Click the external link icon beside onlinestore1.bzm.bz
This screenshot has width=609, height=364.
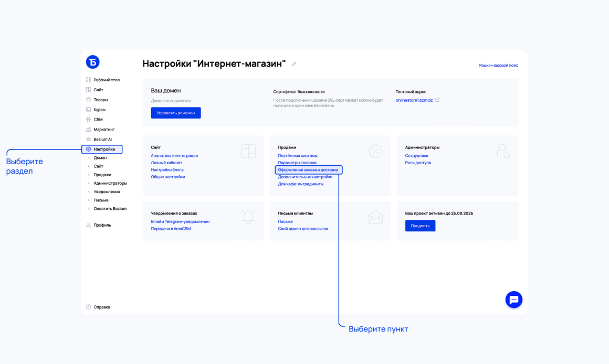437,100
